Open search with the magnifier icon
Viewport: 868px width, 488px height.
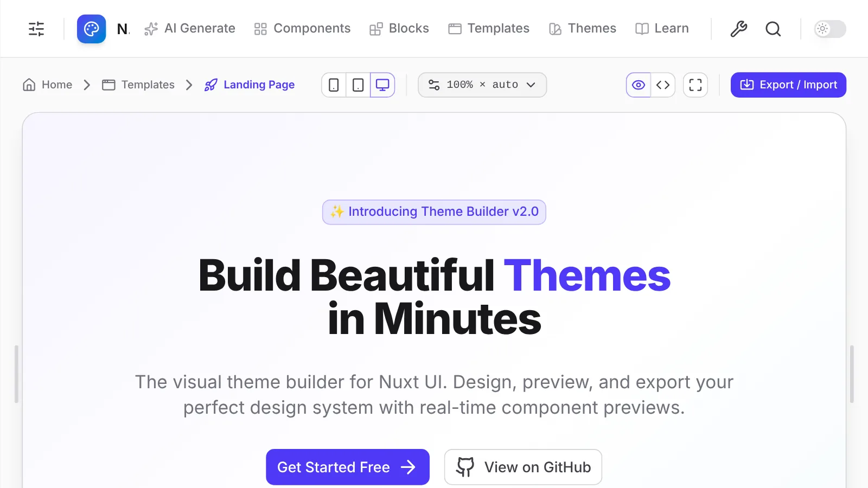tap(773, 29)
